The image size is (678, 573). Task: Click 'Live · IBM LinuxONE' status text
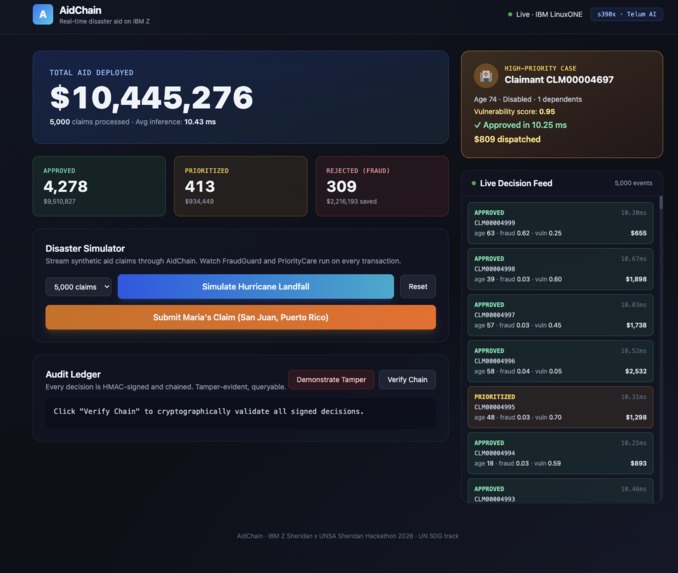tap(549, 14)
